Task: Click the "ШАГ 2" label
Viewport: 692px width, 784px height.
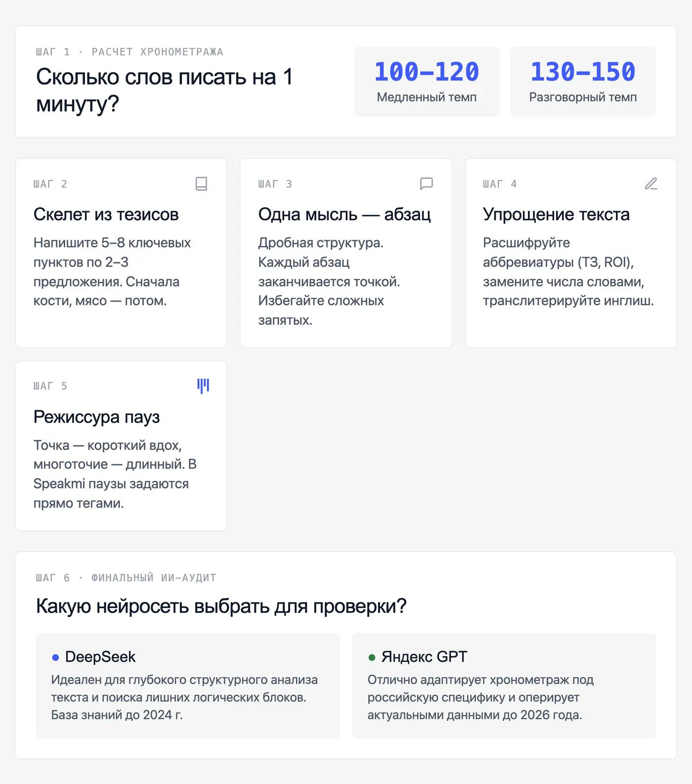Action: point(50,184)
